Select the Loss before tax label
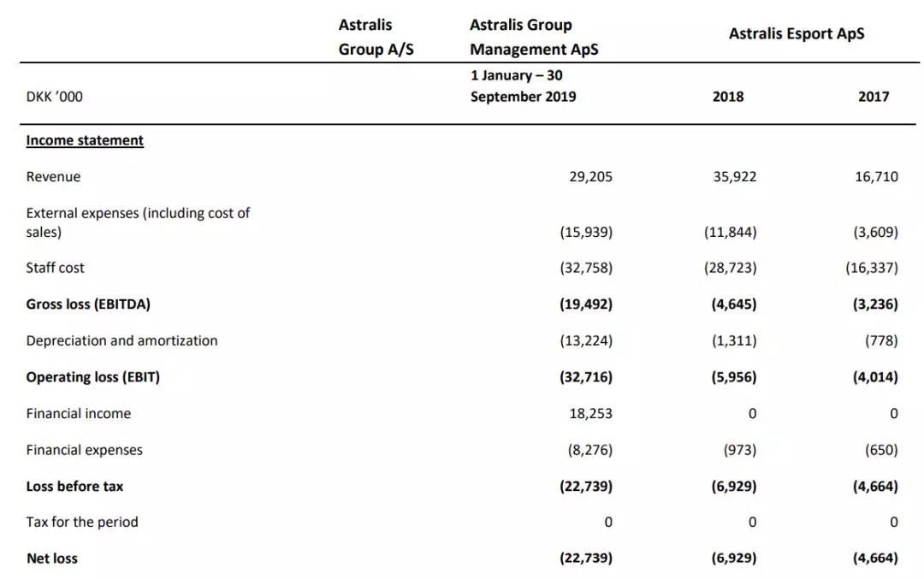 [x=74, y=487]
